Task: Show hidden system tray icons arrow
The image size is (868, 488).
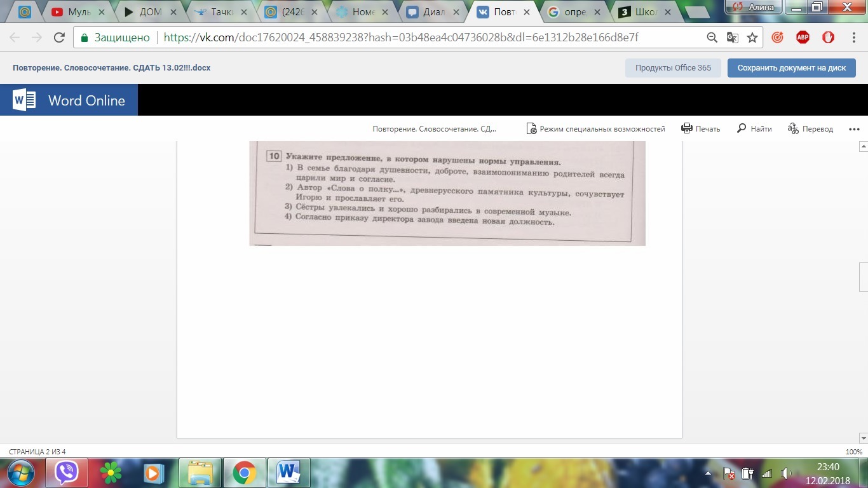Action: 709,473
